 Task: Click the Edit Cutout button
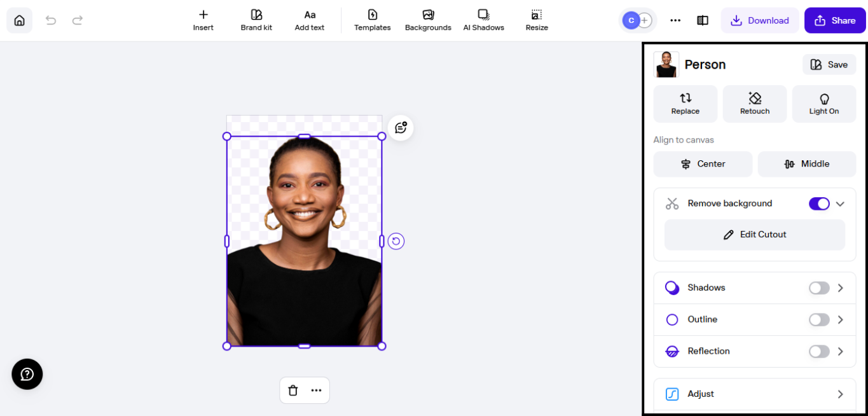coord(754,234)
